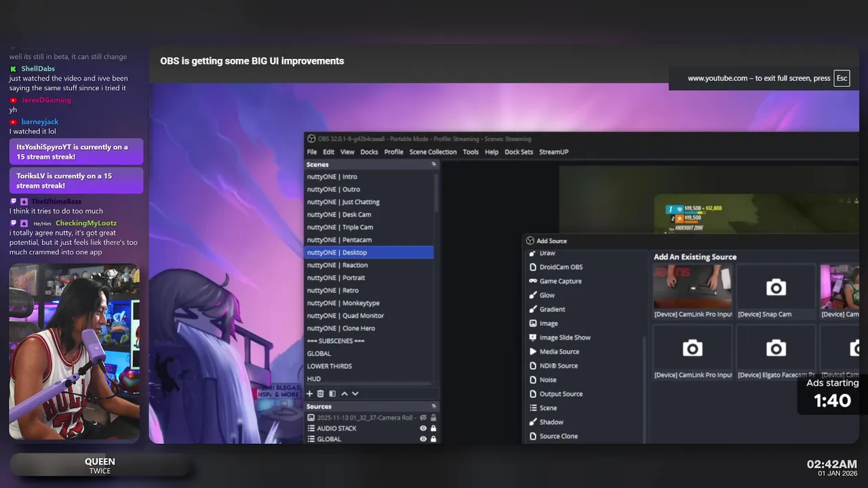Click the NDI Source icon
This screenshot has width=868, height=488.
point(533,366)
